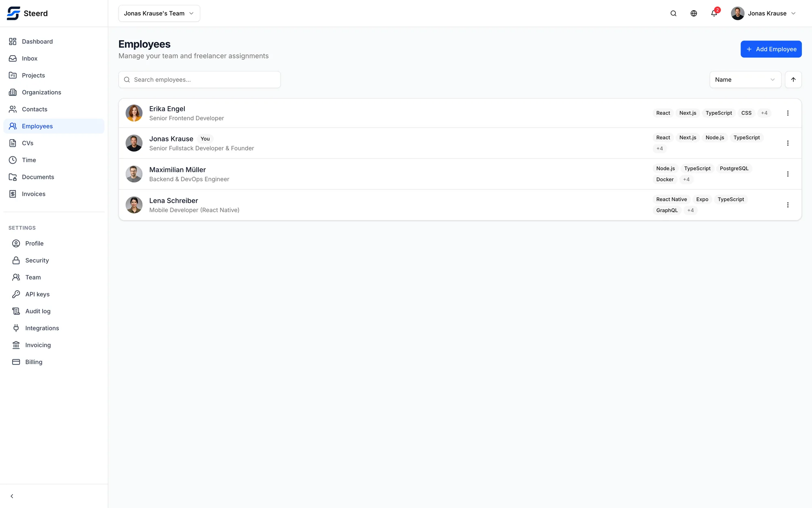Click the Time clock icon

(13, 160)
